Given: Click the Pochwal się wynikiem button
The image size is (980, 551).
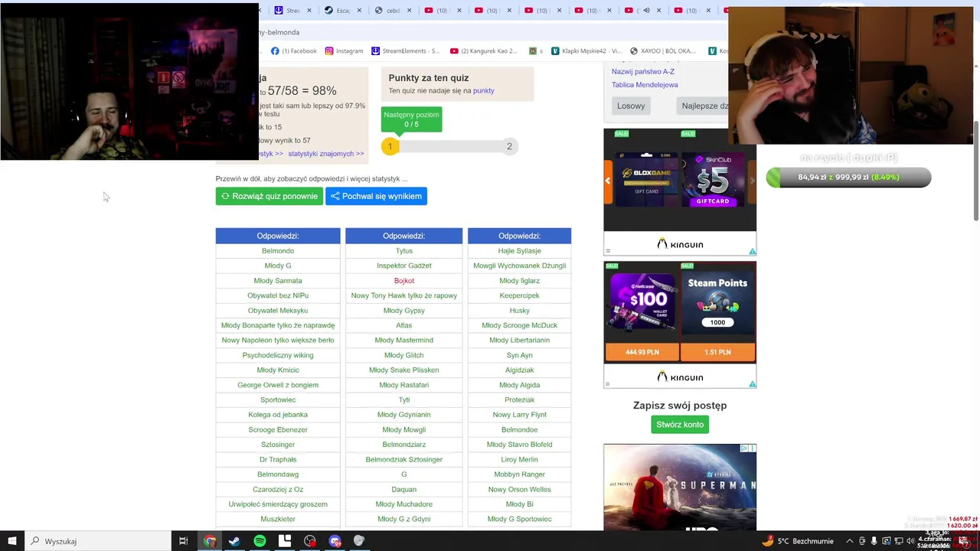Looking at the screenshot, I should [376, 196].
